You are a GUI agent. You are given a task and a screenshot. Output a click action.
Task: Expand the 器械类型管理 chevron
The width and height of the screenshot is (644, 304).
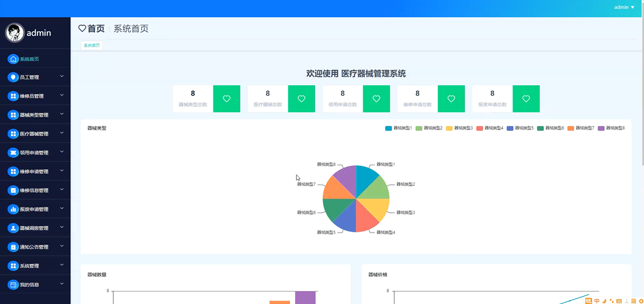pyautogui.click(x=62, y=114)
